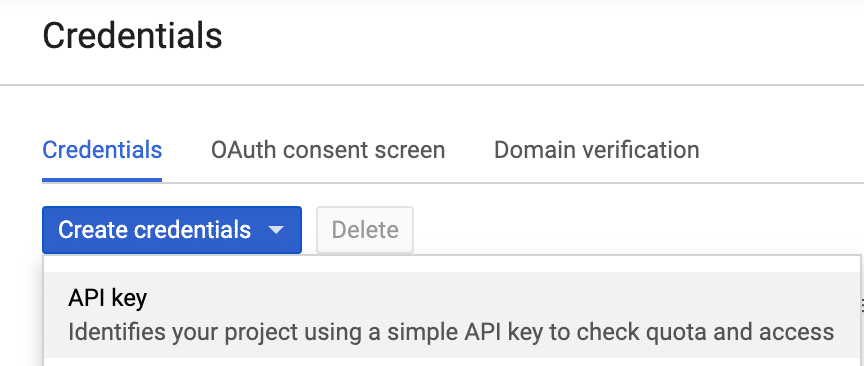The height and width of the screenshot is (366, 864).
Task: Click the divider line under the Credentials heading
Action: pyautogui.click(x=432, y=85)
